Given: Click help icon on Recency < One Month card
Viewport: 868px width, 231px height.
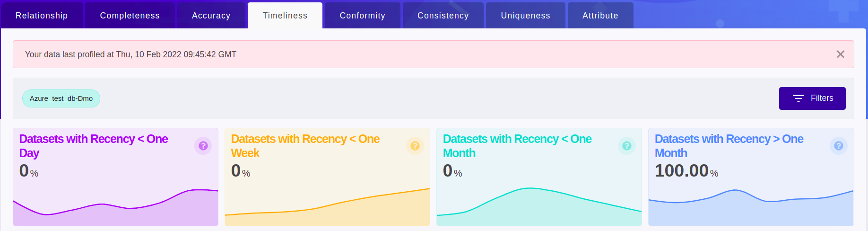Looking at the screenshot, I should (x=627, y=146).
